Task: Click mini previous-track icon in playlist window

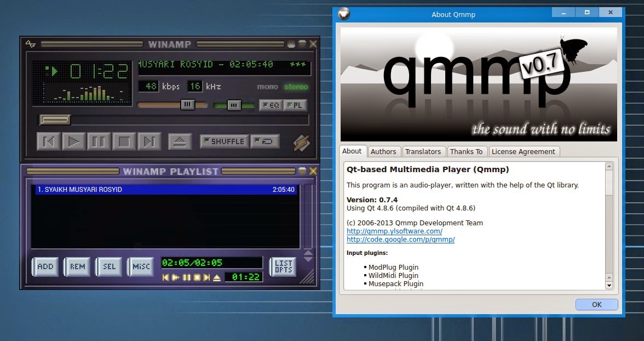Action: tap(165, 277)
